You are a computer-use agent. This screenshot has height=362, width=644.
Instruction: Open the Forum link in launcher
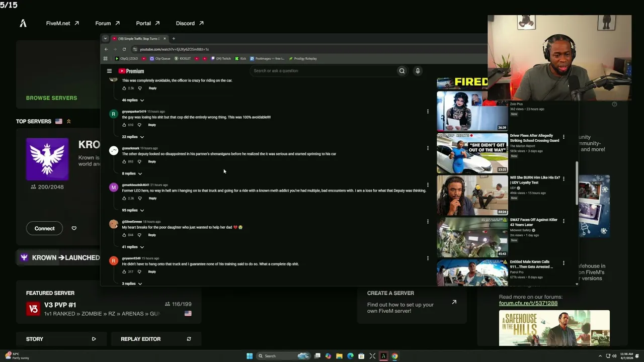click(x=107, y=23)
